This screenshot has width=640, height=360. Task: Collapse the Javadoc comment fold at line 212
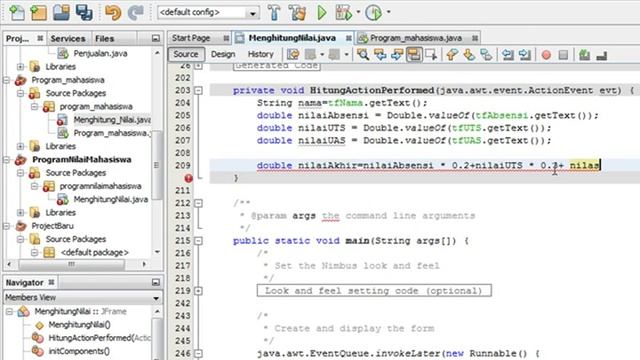[x=198, y=203]
